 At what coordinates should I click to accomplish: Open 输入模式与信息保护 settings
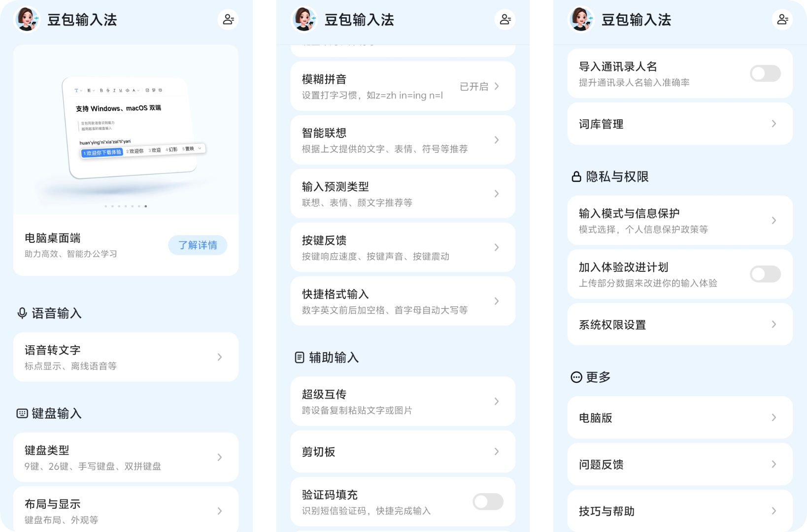pos(680,220)
